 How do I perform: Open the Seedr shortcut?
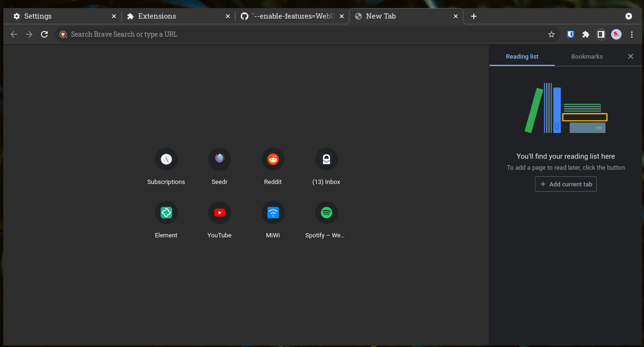click(219, 159)
